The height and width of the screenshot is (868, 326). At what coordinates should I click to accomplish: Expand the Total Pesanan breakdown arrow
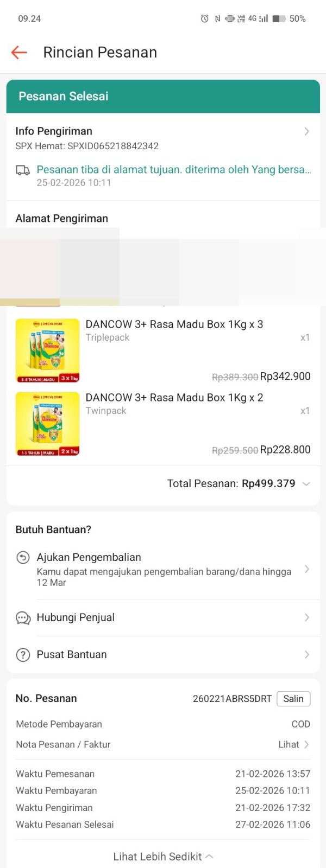tap(306, 484)
